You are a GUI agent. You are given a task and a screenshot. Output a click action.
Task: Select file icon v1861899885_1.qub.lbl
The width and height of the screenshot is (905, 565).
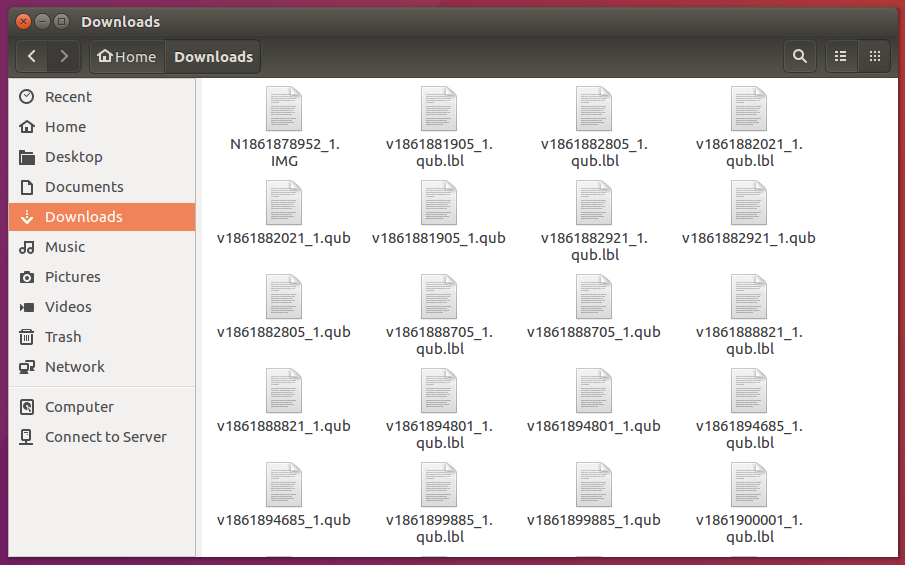pyautogui.click(x=439, y=485)
